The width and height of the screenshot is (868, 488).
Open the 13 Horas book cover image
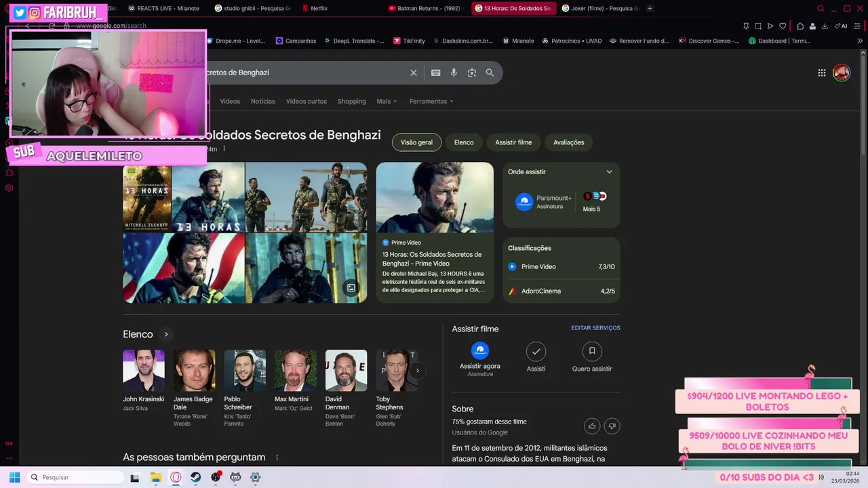tap(147, 197)
